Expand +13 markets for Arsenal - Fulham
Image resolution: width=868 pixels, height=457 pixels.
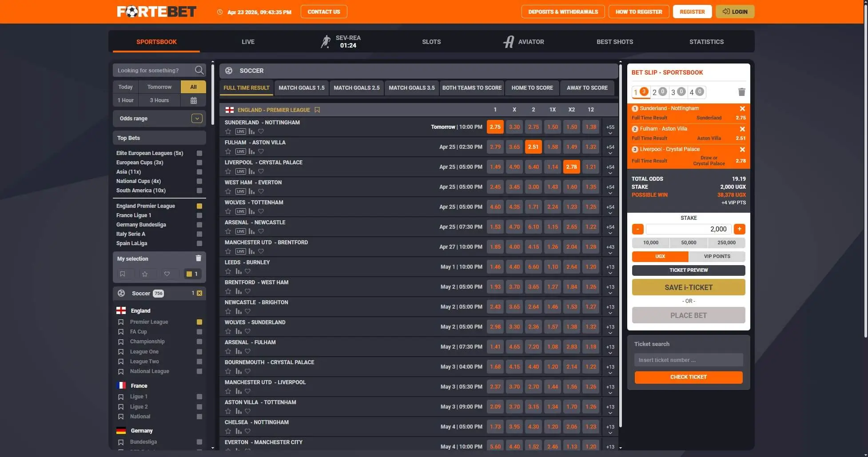610,349
